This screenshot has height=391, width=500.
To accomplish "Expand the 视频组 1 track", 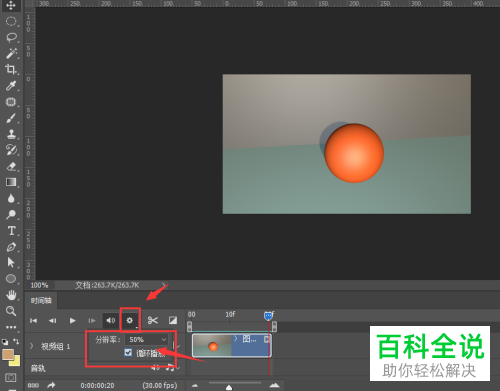I will [32, 346].
